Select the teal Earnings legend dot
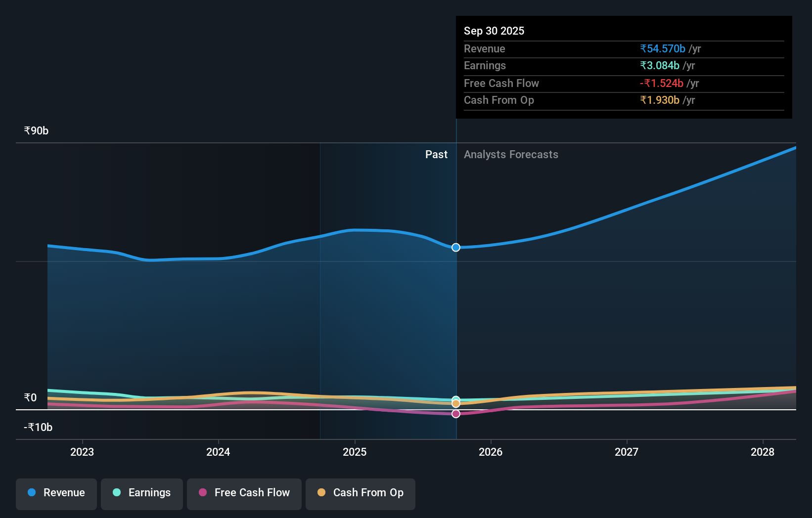The height and width of the screenshot is (518, 812). [x=116, y=493]
